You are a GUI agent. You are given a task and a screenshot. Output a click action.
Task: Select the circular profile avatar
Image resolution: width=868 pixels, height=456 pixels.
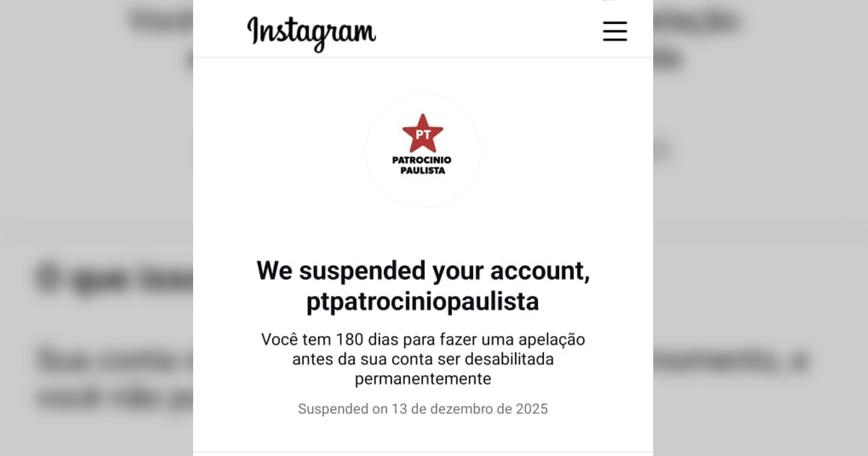[423, 151]
